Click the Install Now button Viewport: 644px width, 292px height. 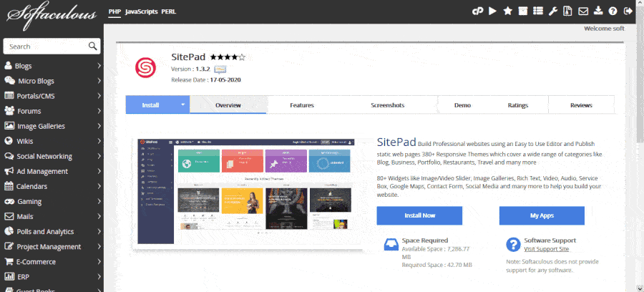[x=419, y=215]
